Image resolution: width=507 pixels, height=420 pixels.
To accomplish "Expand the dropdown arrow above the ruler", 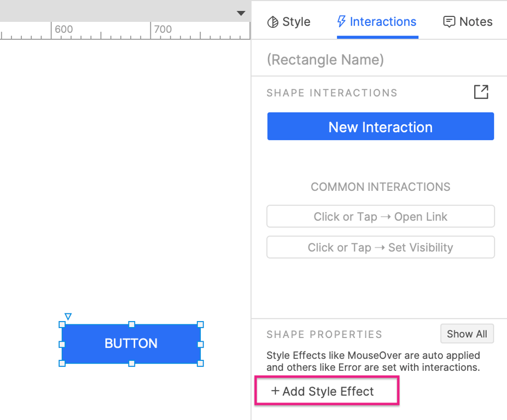I will (241, 13).
